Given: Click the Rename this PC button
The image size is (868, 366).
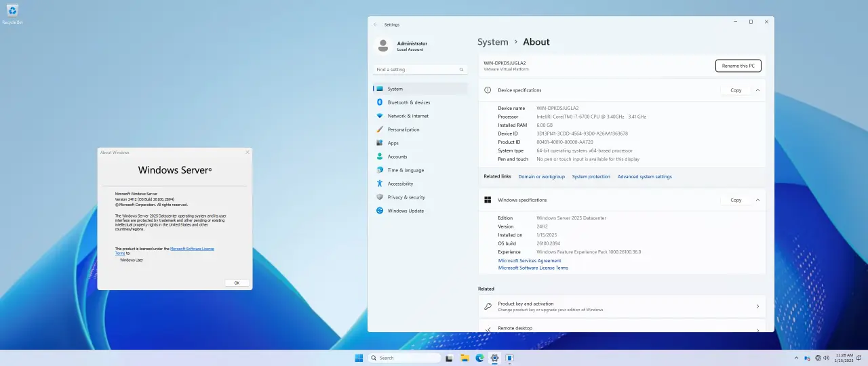Looking at the screenshot, I should coord(738,66).
